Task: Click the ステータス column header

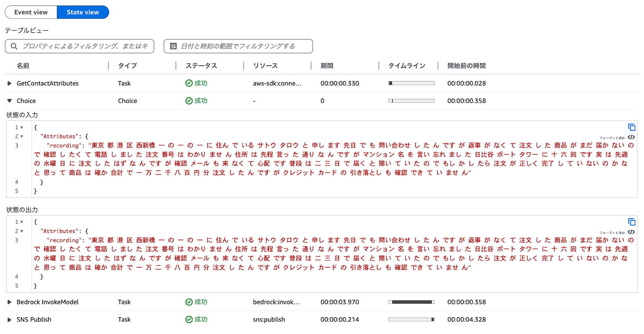Action: tap(202, 66)
